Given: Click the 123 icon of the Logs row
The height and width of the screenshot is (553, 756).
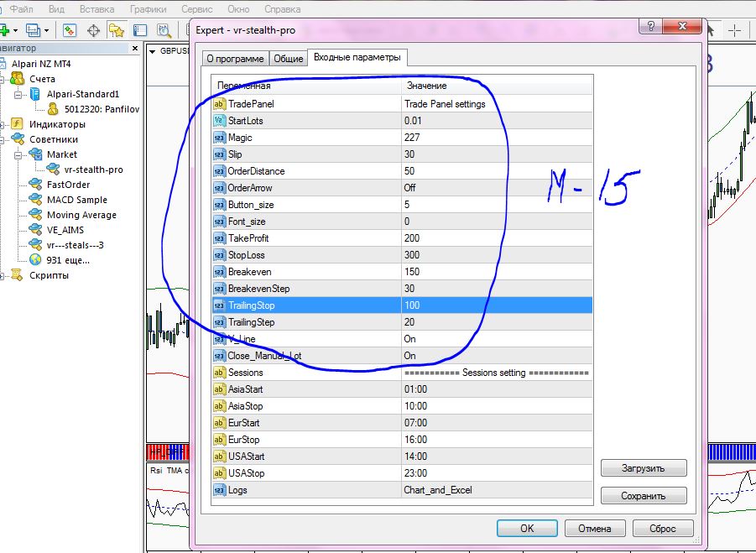Looking at the screenshot, I should [219, 490].
